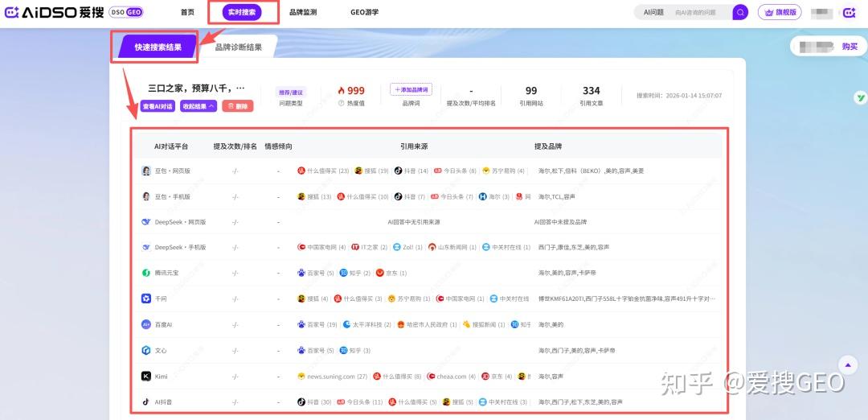Click 搜狐 (19) source in 豆包·网页版 row
Image resolution: width=868 pixels, height=420 pixels.
[x=371, y=171]
